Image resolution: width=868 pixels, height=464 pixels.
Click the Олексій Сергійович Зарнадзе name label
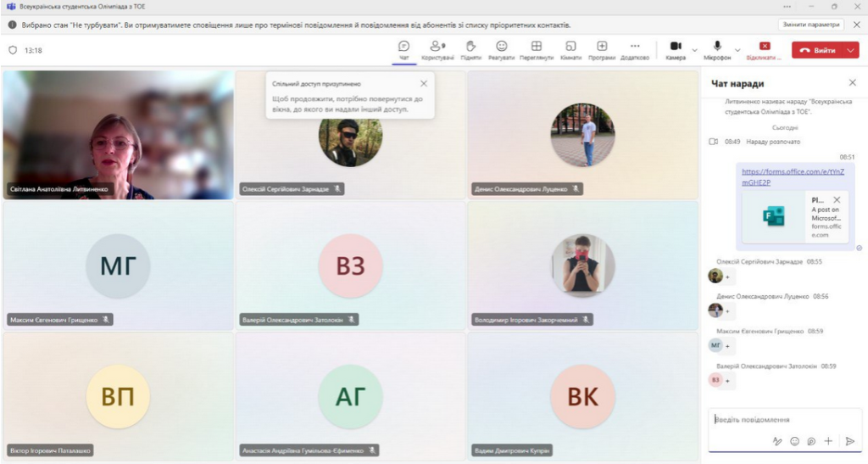click(292, 189)
